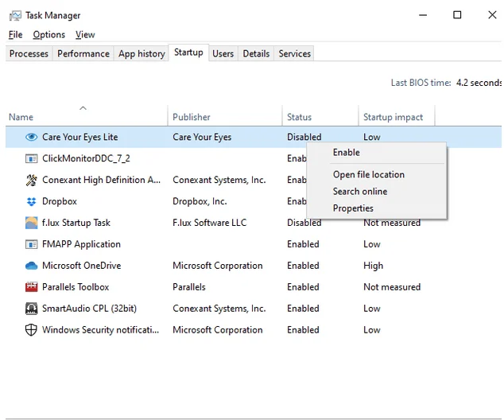Image resolution: width=504 pixels, height=420 pixels.
Task: Switch to the Details tab
Action: coord(256,54)
